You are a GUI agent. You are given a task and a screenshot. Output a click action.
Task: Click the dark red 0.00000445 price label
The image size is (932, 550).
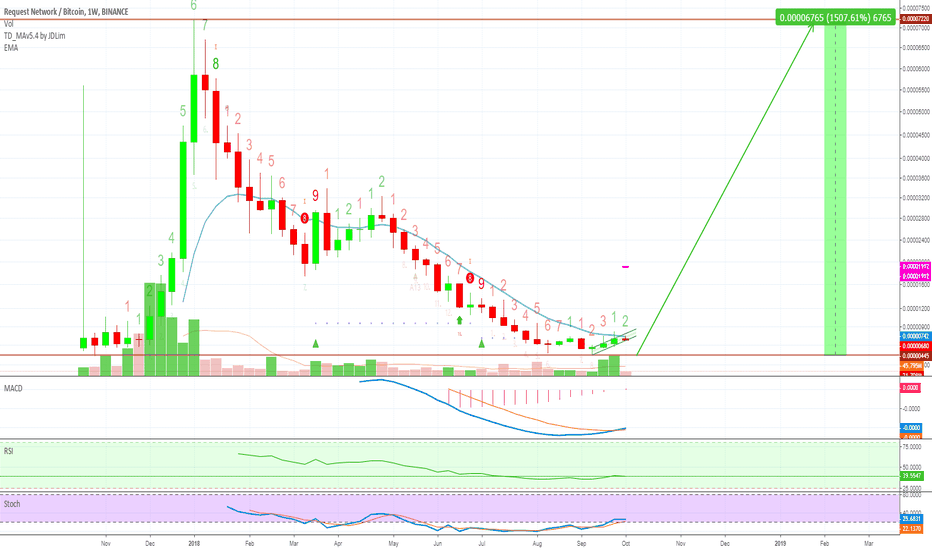[x=916, y=356]
